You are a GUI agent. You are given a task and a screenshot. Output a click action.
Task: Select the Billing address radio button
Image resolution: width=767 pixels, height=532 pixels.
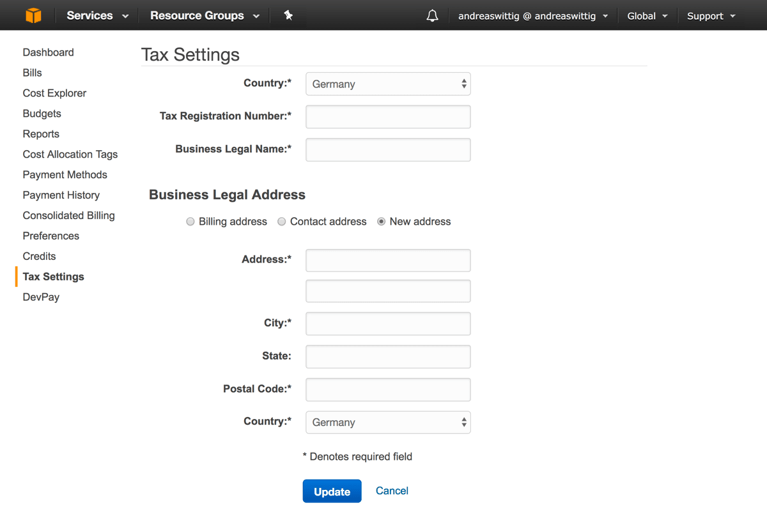tap(190, 222)
